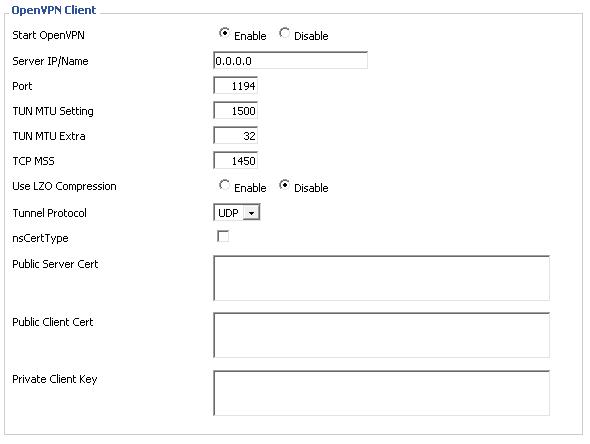Click the Tunnel Protocol dropdown arrow

tap(251, 213)
